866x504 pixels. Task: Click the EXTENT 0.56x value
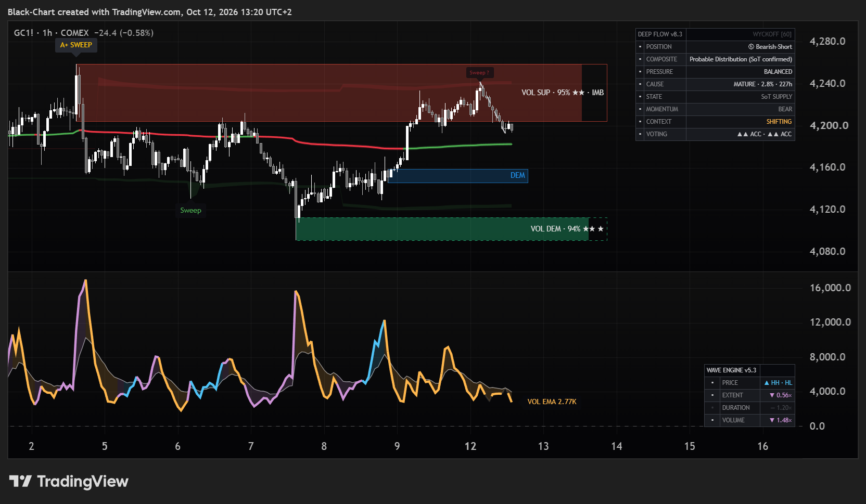(x=781, y=395)
